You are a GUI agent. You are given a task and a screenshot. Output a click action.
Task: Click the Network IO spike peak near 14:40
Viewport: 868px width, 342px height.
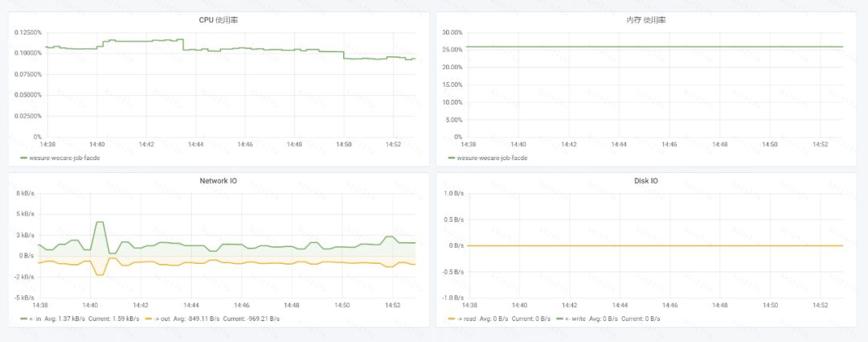[x=100, y=222]
